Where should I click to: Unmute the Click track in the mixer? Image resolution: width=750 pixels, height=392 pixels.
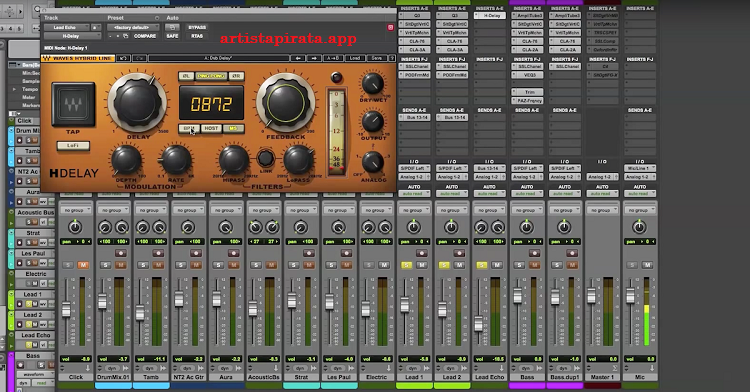83,265
